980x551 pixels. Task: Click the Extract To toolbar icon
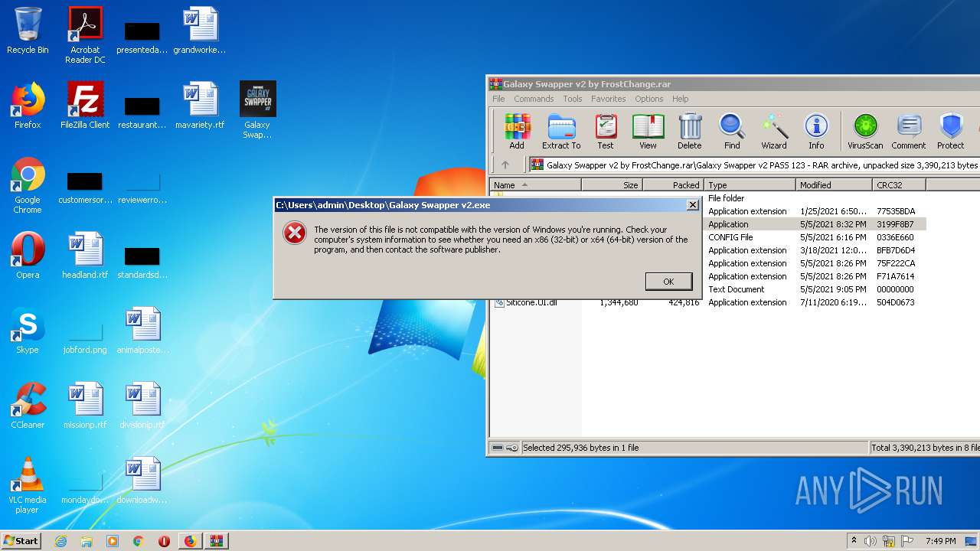click(x=561, y=131)
